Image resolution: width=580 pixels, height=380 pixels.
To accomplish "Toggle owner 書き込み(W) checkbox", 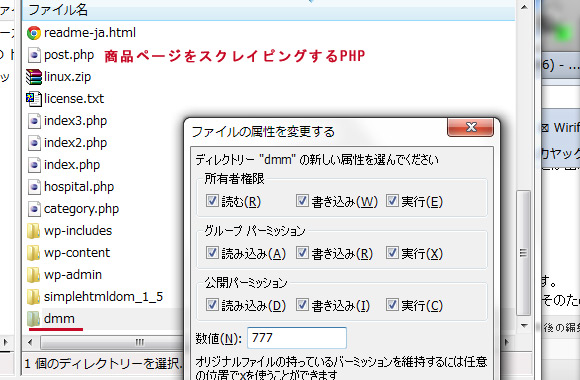I will (x=302, y=201).
